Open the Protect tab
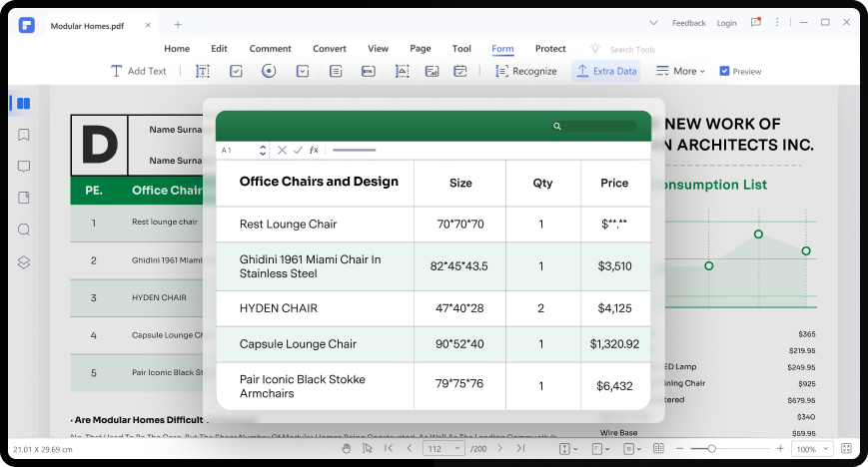The width and height of the screenshot is (868, 467). pyautogui.click(x=550, y=49)
